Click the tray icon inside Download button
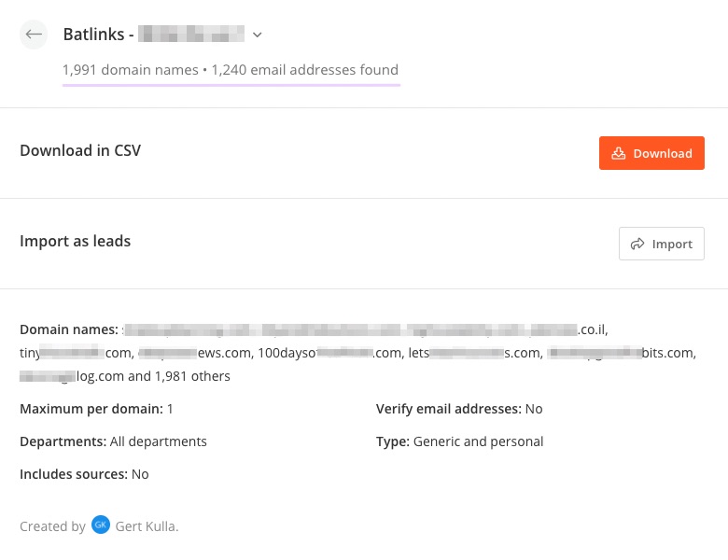The image size is (728, 560). click(x=619, y=153)
